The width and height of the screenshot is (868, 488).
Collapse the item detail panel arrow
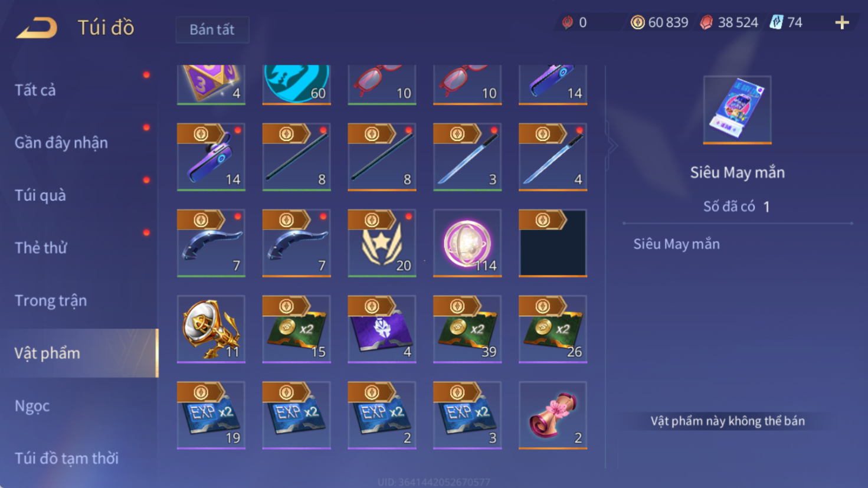[612, 146]
